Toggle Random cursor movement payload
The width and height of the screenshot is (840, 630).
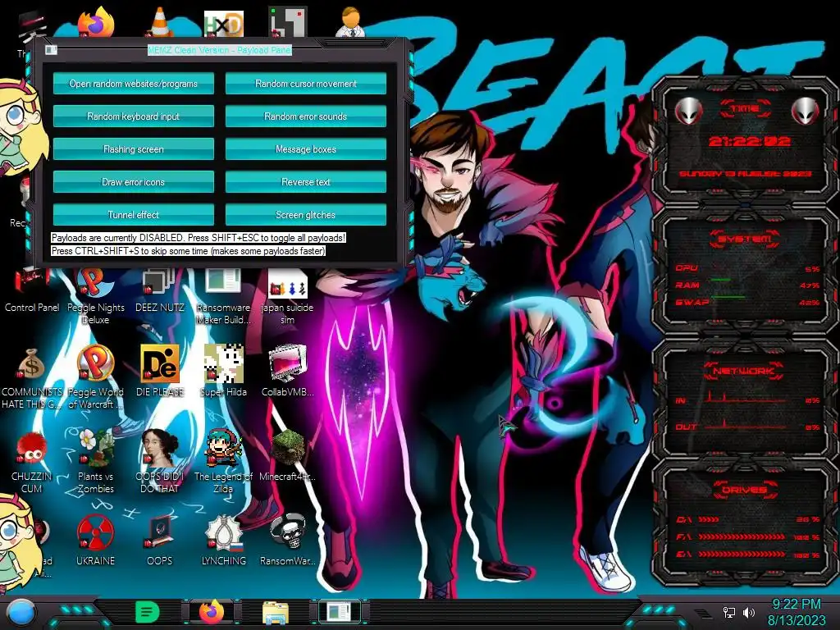305,84
